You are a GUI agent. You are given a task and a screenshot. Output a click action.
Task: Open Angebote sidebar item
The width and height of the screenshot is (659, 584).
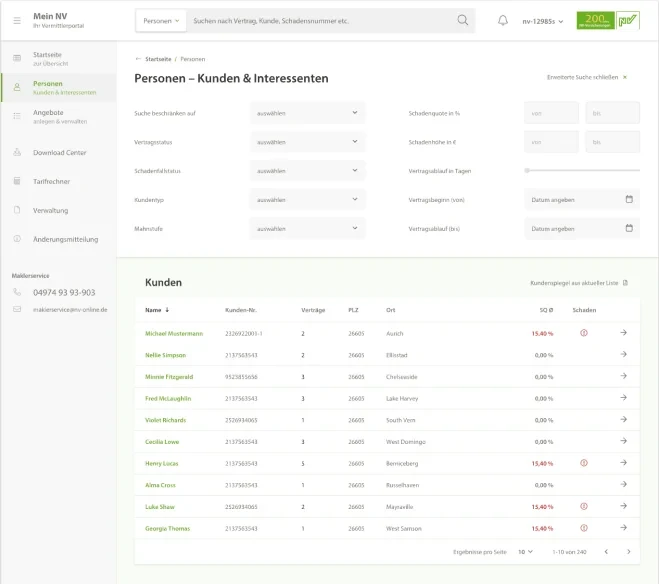pos(48,116)
